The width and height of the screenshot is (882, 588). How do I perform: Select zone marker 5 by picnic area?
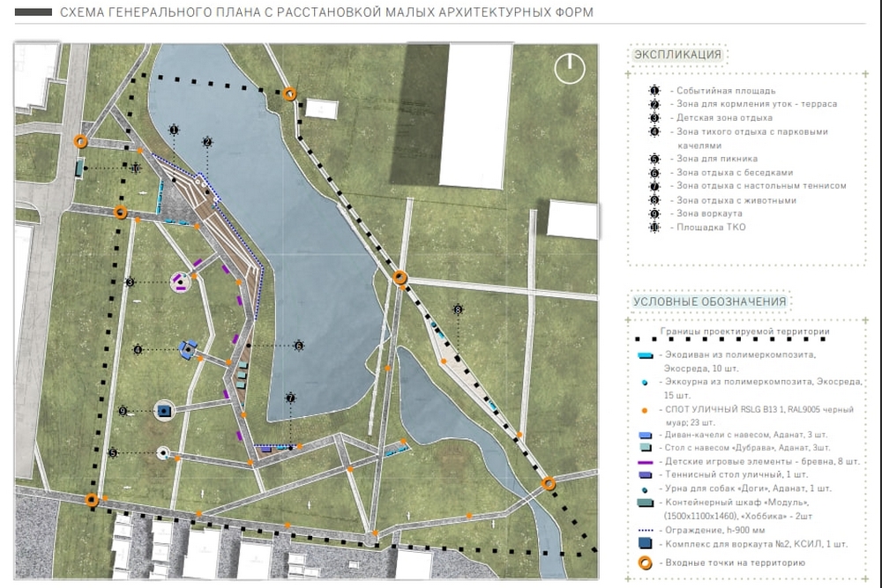[x=113, y=452]
